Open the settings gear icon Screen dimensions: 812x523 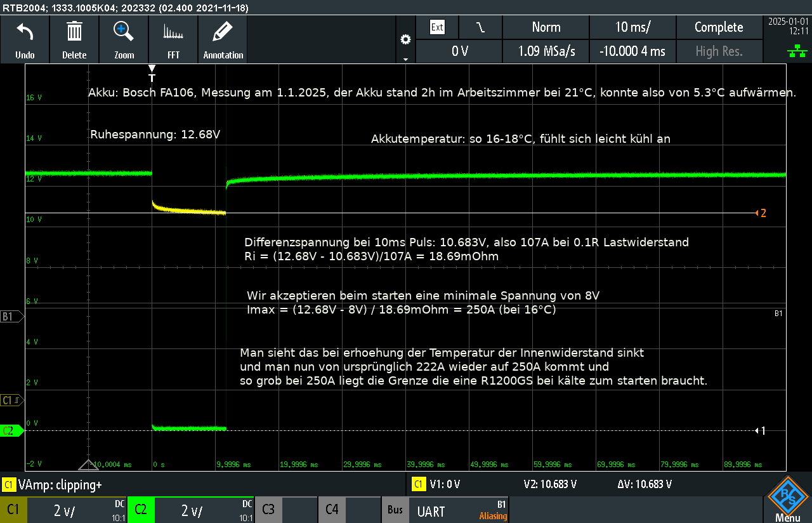[405, 40]
